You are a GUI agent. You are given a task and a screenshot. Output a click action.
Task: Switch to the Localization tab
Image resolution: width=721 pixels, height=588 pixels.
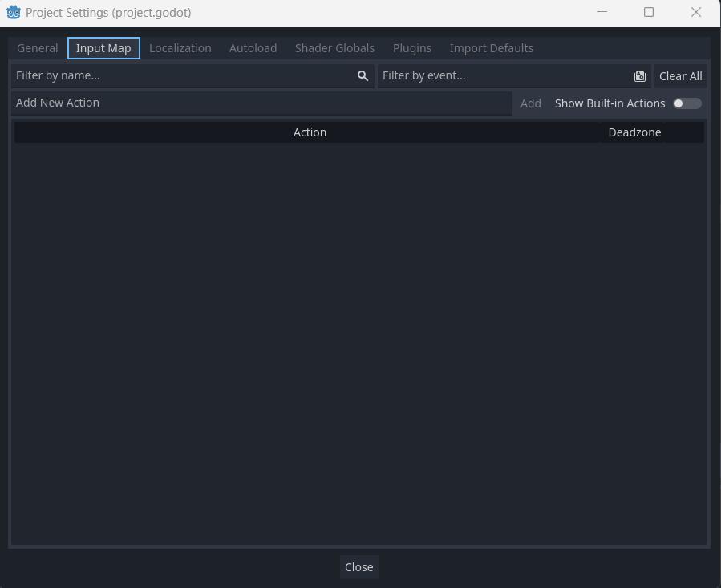(x=180, y=48)
